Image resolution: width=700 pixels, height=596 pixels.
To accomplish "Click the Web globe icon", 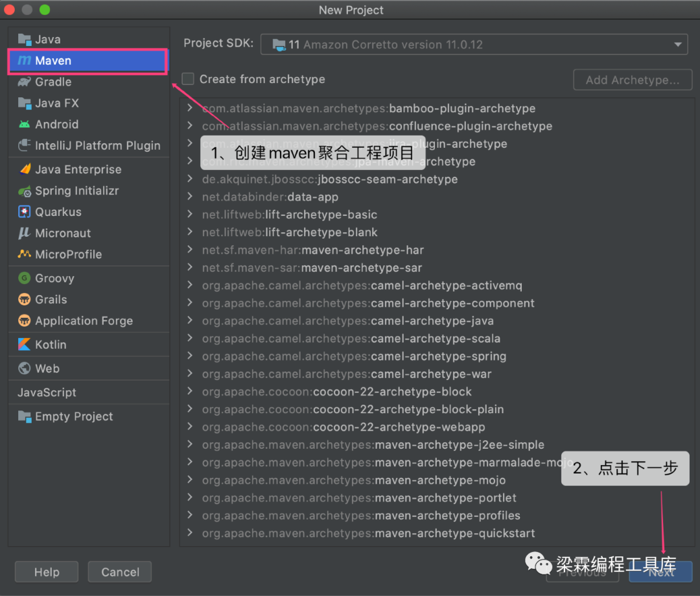I will [x=25, y=368].
